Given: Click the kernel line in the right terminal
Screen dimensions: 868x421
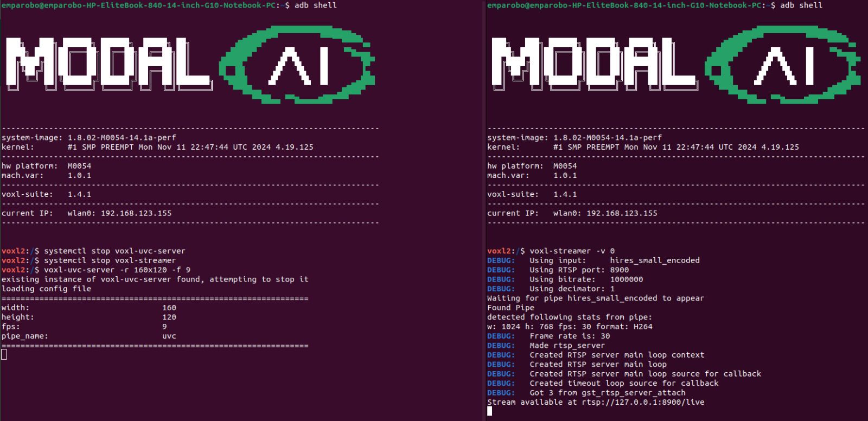Looking at the screenshot, I should (643, 147).
